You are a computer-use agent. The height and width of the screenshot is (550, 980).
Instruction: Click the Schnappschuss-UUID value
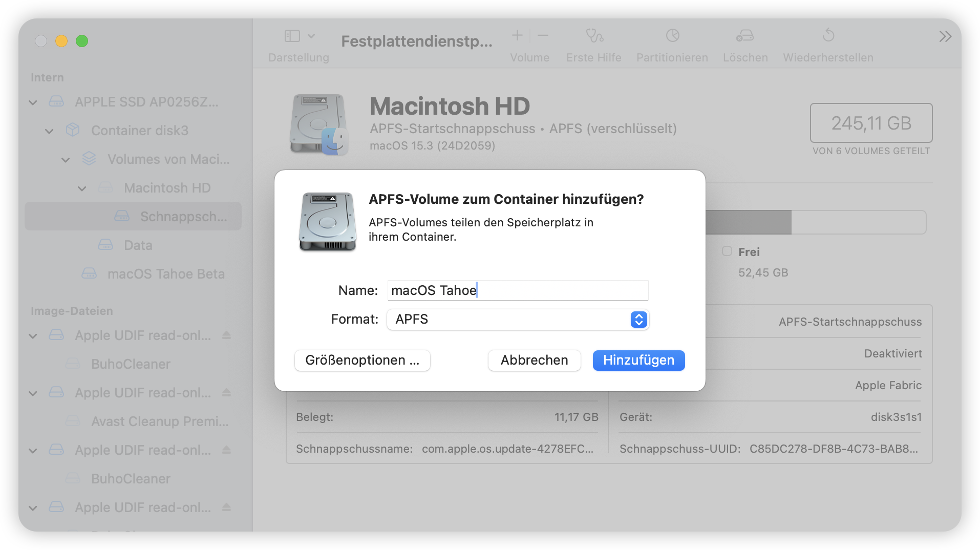coord(834,449)
